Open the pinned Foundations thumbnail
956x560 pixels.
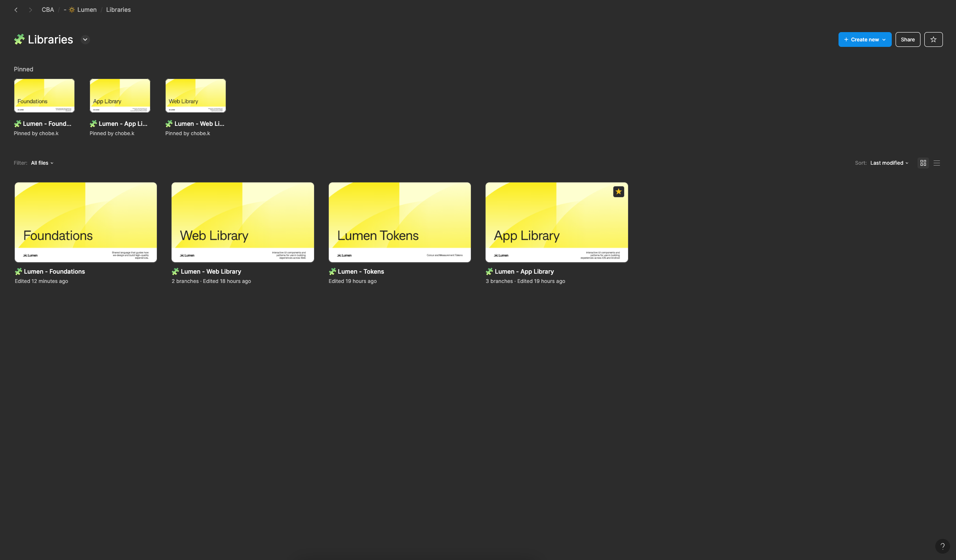(x=44, y=95)
